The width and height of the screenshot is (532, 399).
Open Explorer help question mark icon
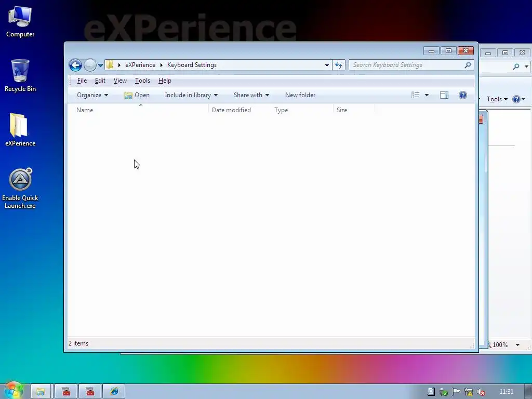[x=462, y=95]
